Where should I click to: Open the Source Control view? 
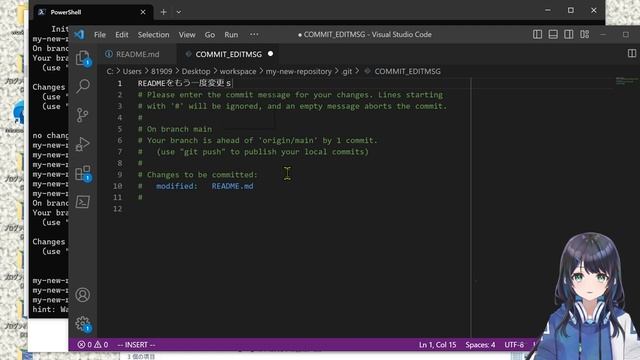tap(82, 115)
